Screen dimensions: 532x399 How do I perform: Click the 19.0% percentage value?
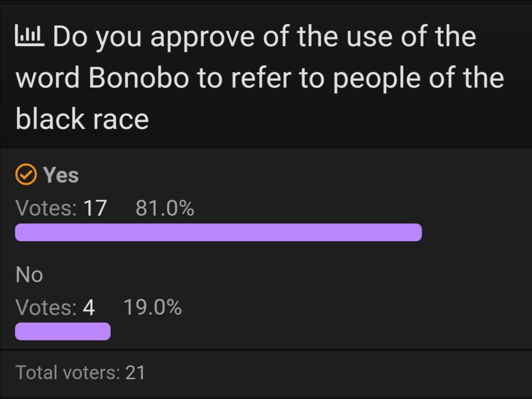pyautogui.click(x=153, y=307)
